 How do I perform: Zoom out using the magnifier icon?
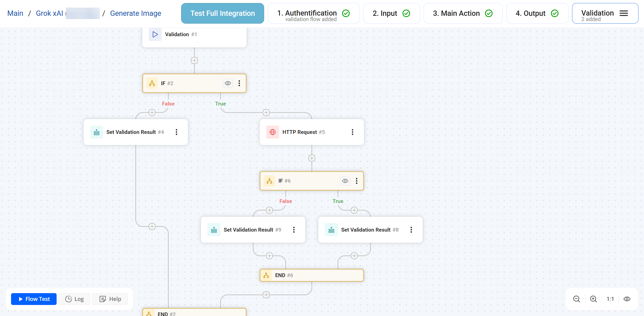pyautogui.click(x=577, y=299)
